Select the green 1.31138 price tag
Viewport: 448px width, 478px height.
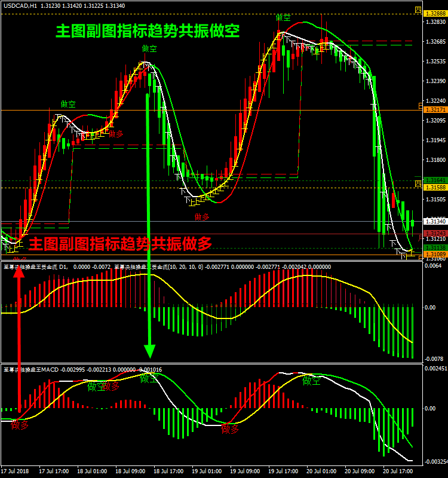coord(434,247)
